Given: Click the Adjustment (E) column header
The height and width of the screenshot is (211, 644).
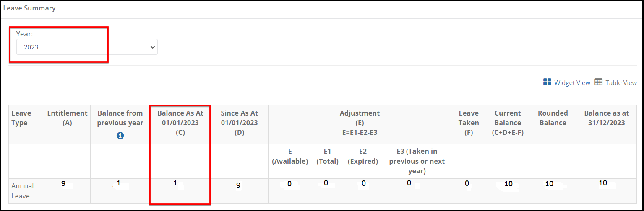Looking at the screenshot, I should (360, 123).
